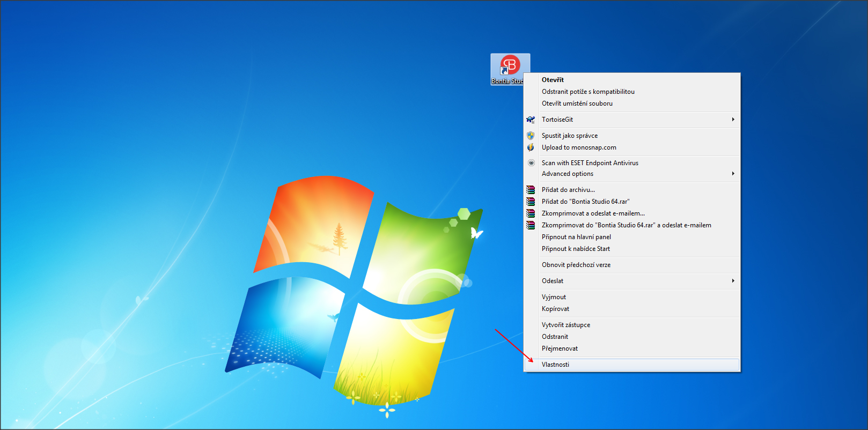Click WinRAR icon beside Zkomprimovat a odeslat e-mailem

click(x=531, y=213)
